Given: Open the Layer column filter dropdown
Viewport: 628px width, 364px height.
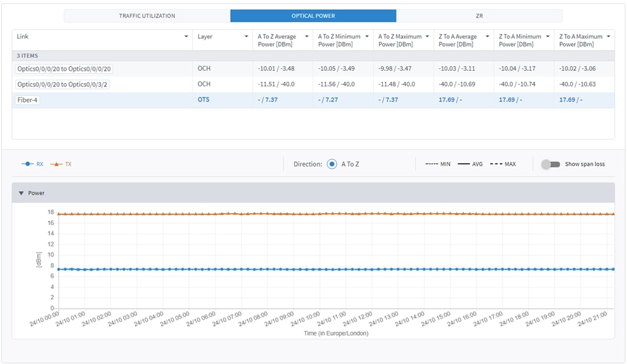Looking at the screenshot, I should pyautogui.click(x=246, y=37).
